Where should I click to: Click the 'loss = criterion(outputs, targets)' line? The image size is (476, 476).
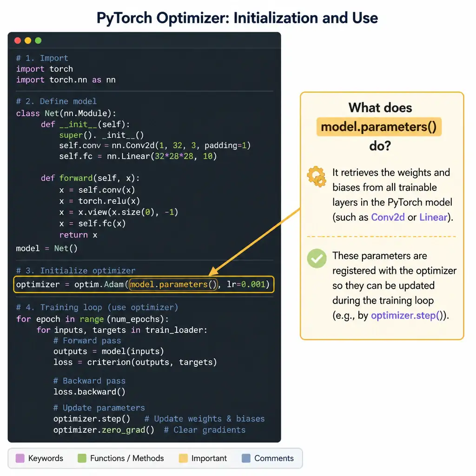click(x=135, y=362)
